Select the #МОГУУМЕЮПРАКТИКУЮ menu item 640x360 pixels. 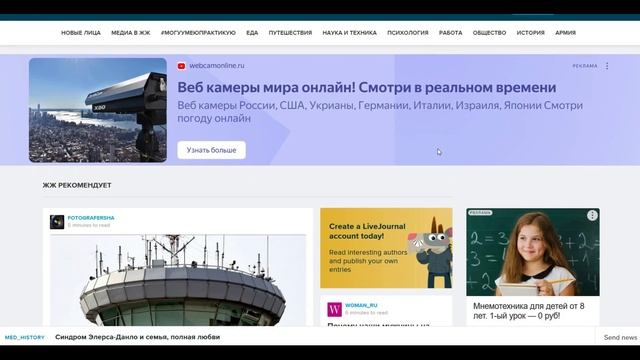198,33
